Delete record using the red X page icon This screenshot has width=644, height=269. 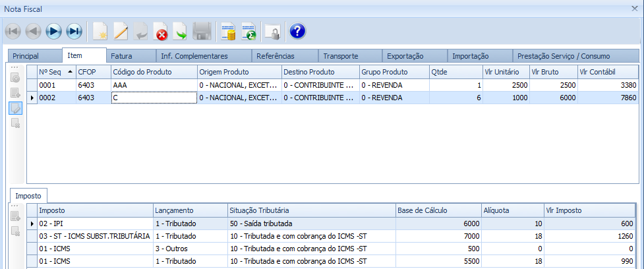coord(161,30)
